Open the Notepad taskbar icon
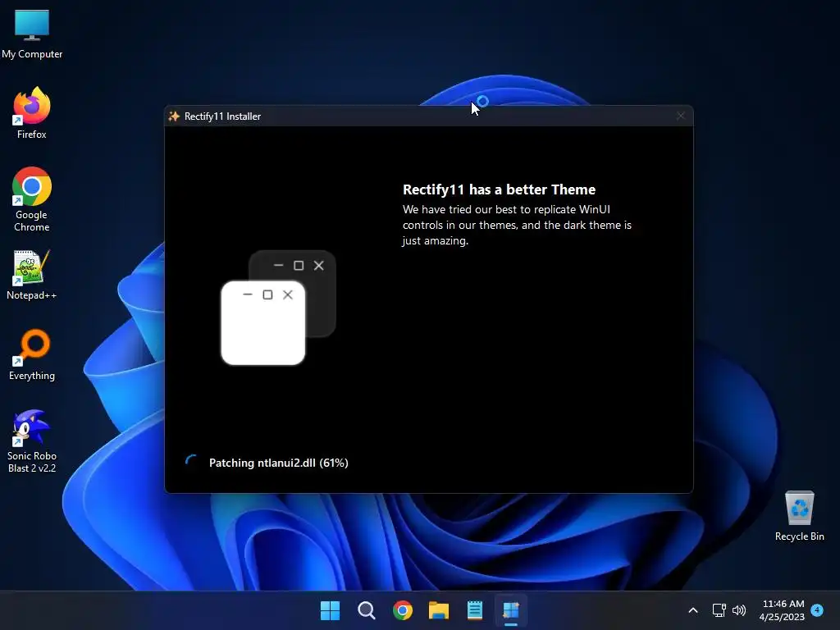Image resolution: width=840 pixels, height=630 pixels. [475, 610]
